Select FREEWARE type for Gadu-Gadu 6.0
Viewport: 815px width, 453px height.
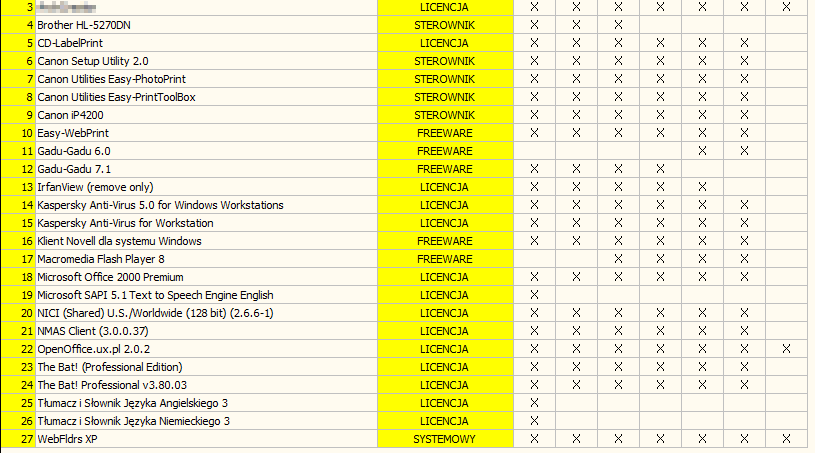445,151
